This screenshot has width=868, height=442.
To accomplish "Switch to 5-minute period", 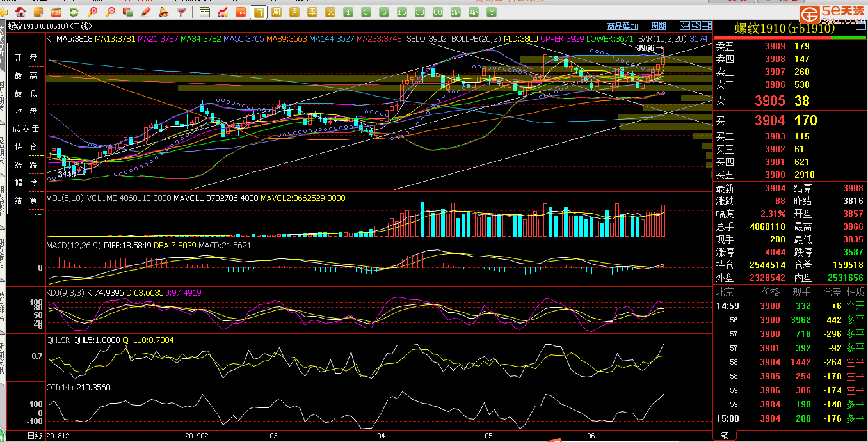I will click(x=384, y=12).
